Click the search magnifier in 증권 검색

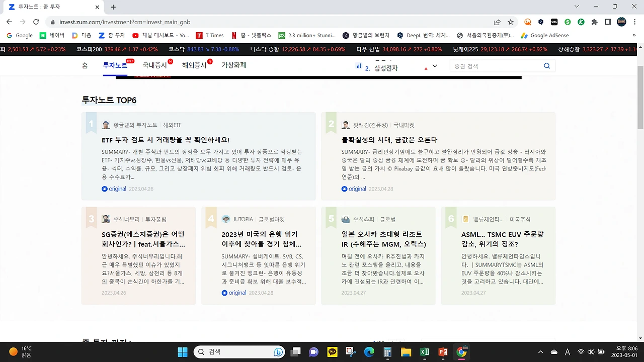[547, 66]
